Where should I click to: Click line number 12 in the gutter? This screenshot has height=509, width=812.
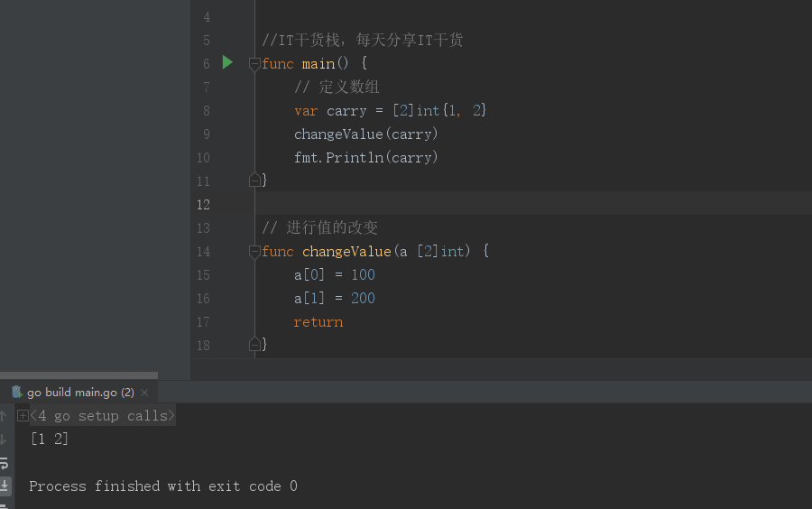pos(203,205)
